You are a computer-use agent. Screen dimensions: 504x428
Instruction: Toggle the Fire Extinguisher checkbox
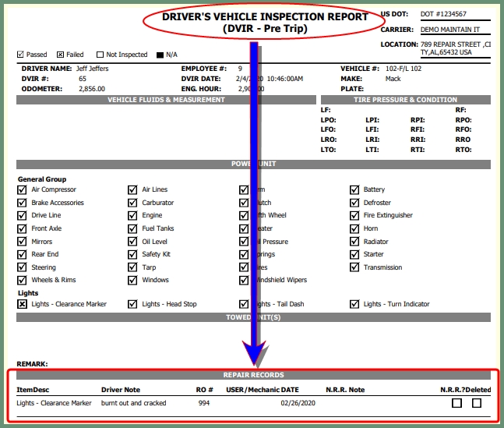coord(354,215)
